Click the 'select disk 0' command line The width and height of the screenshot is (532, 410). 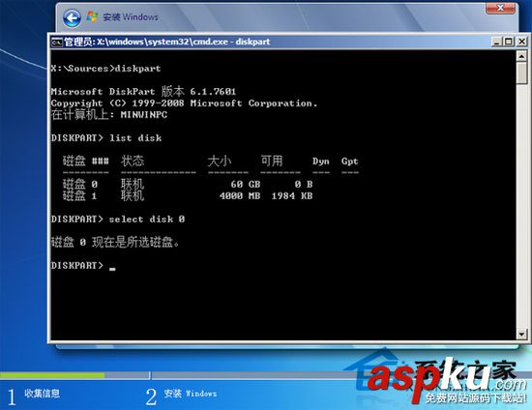pyautogui.click(x=118, y=220)
